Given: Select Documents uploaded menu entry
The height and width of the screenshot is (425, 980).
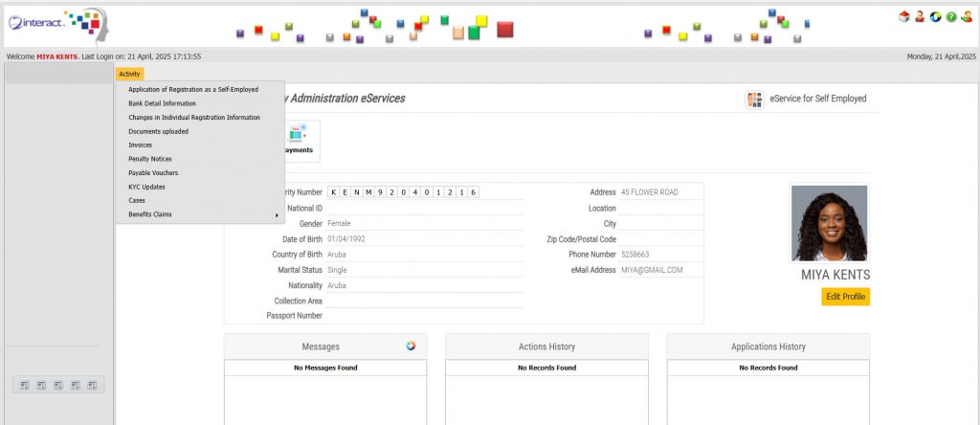Looking at the screenshot, I should coord(158,131).
